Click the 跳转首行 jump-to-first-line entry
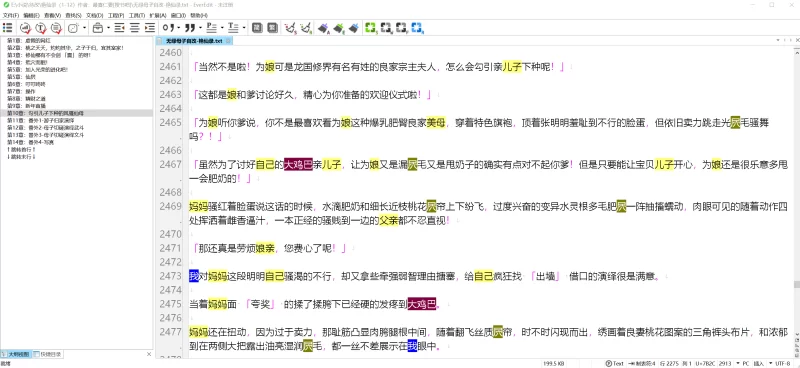The height and width of the screenshot is (368, 800). coord(21,150)
